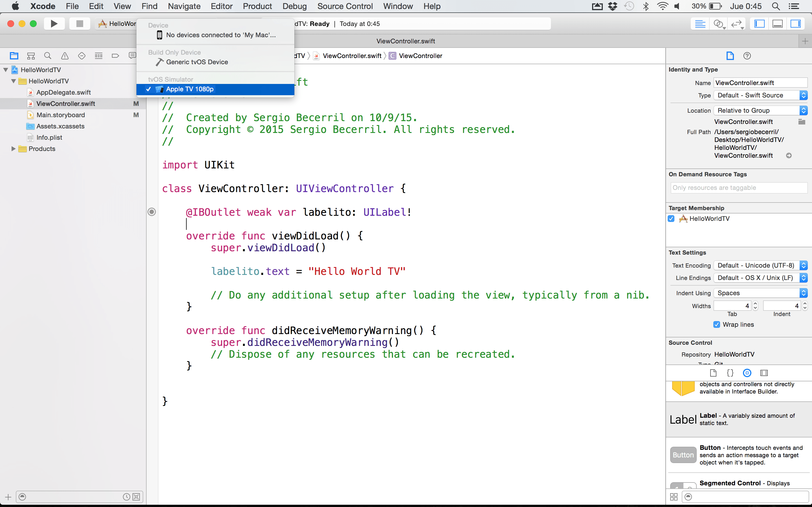Open the Product menu
The width and height of the screenshot is (812, 507).
(x=257, y=6)
